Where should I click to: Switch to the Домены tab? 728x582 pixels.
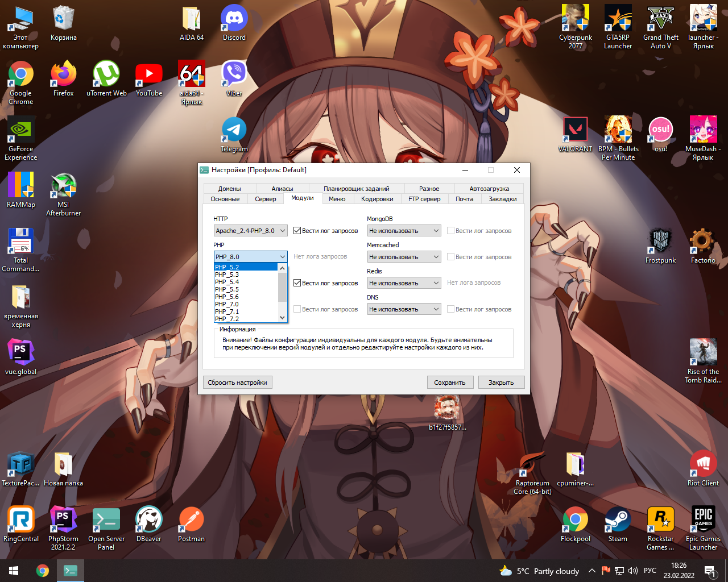tap(229, 189)
